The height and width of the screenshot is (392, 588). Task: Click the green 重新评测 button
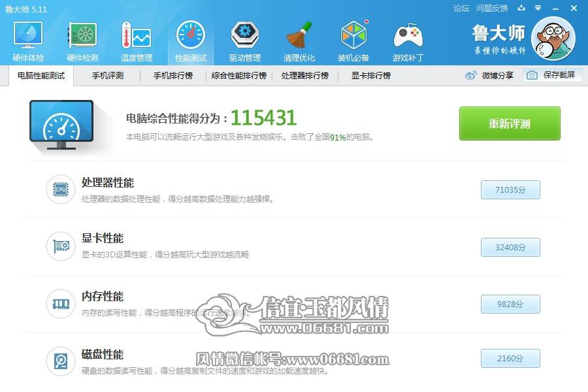point(510,123)
